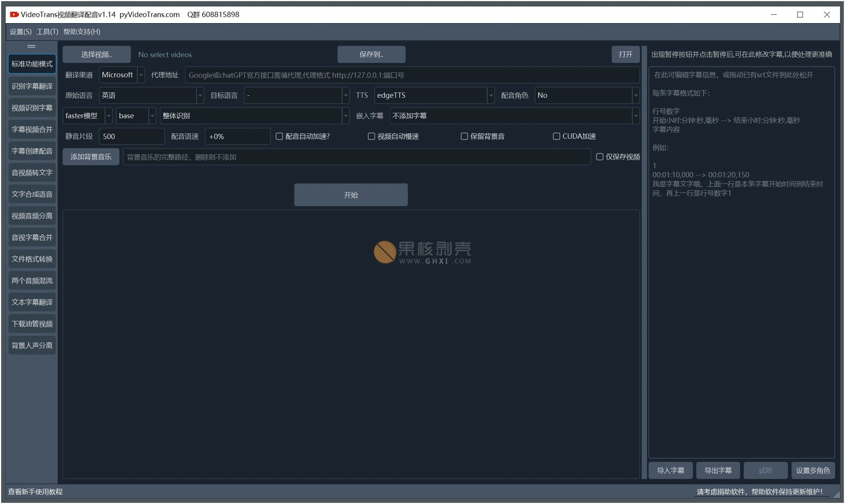The image size is (845, 504).
Task: Open the 下载油管视频 feature
Action: point(32,323)
